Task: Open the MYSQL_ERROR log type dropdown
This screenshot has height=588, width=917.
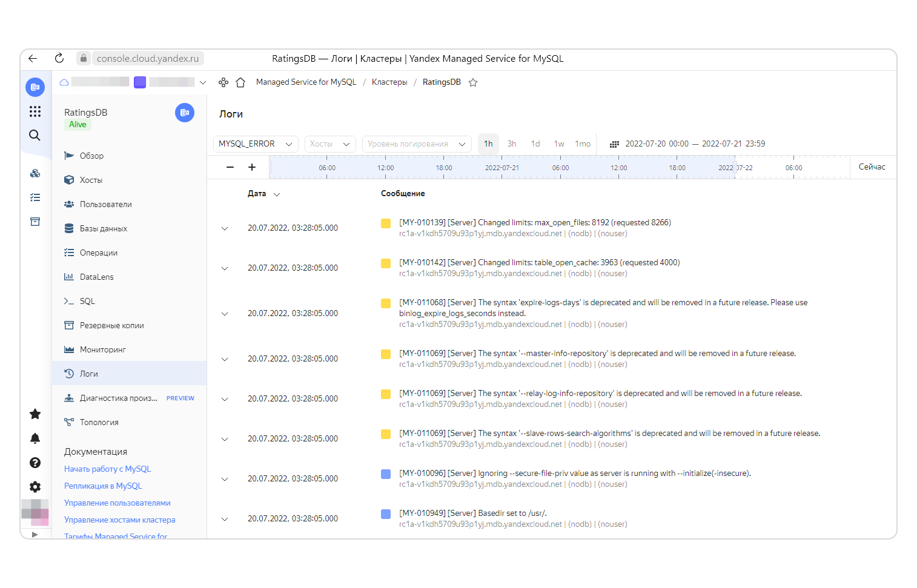Action: click(256, 144)
